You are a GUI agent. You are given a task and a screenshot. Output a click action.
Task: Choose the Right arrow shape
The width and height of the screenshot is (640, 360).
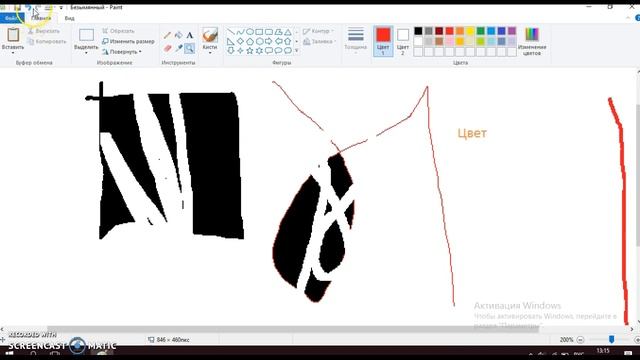pyautogui.click(x=269, y=41)
